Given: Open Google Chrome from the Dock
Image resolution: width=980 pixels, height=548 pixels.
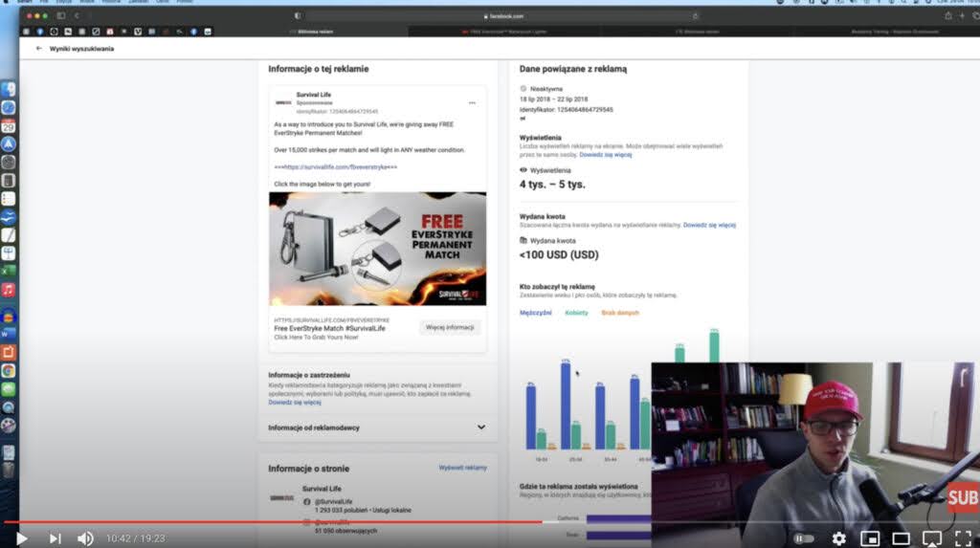Looking at the screenshot, I should [8, 370].
